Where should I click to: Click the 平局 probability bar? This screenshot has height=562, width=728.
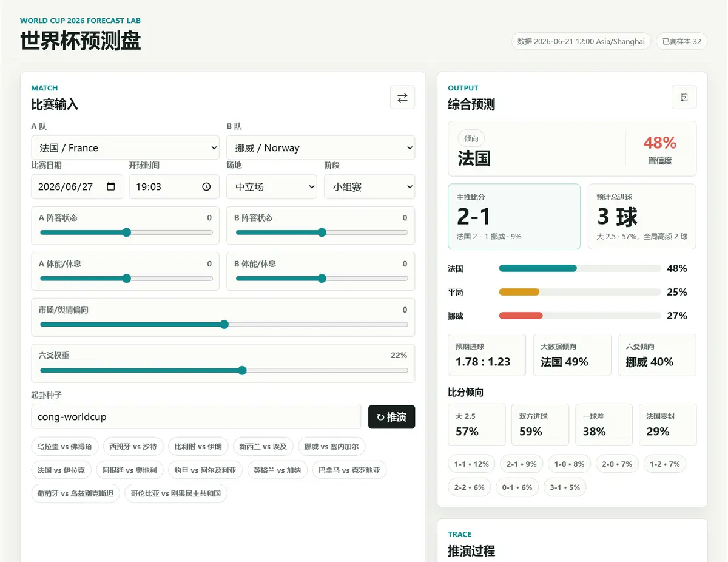click(x=580, y=292)
